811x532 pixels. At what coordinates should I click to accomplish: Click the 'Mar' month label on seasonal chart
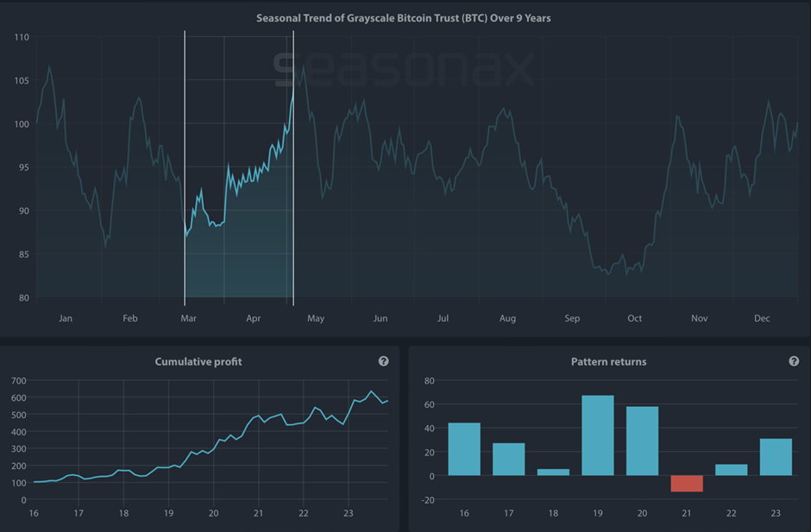(x=188, y=318)
